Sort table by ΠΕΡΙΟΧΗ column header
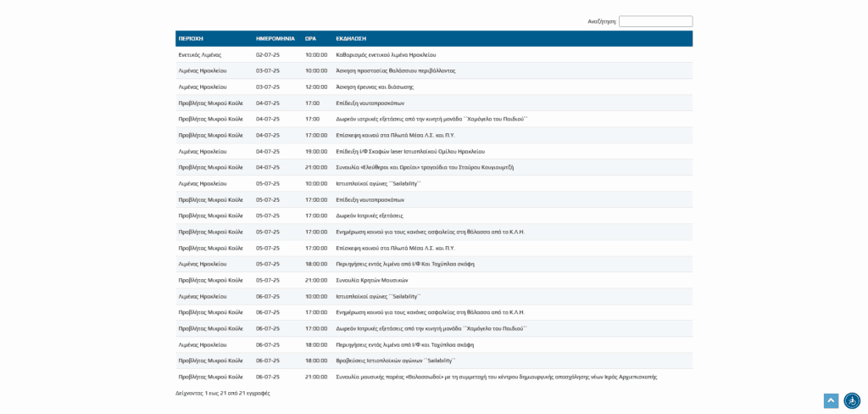The image size is (868, 414). coord(191,38)
